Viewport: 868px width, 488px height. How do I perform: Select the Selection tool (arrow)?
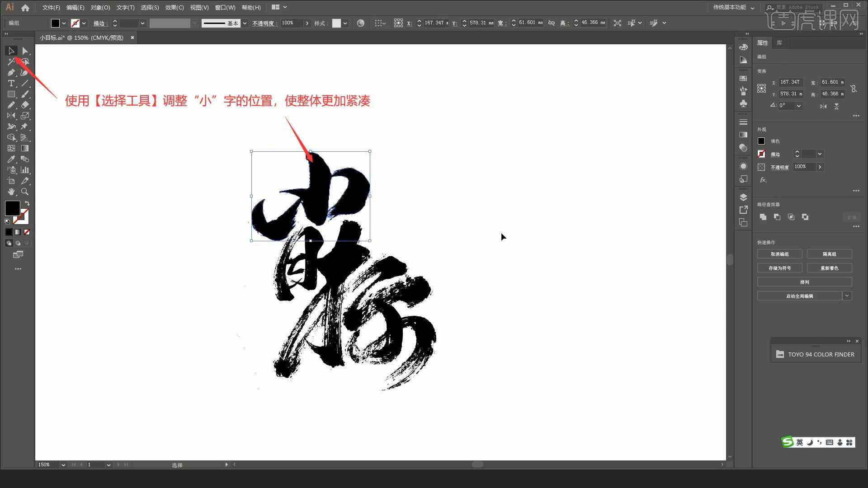[x=11, y=51]
